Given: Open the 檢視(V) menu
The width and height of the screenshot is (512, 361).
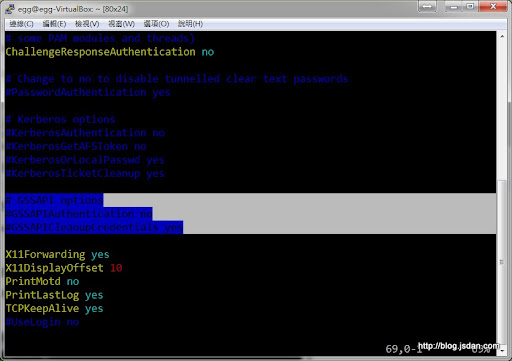Looking at the screenshot, I should (x=87, y=24).
